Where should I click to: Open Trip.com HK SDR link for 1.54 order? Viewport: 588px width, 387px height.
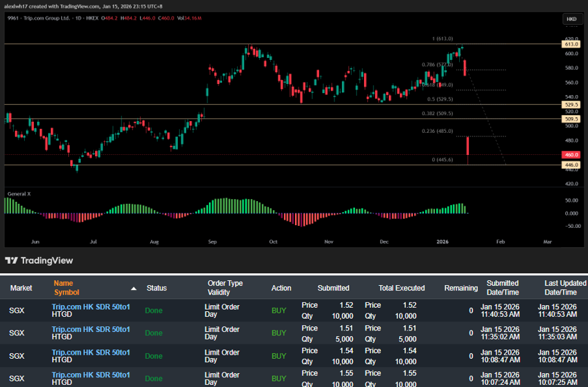tap(90, 352)
